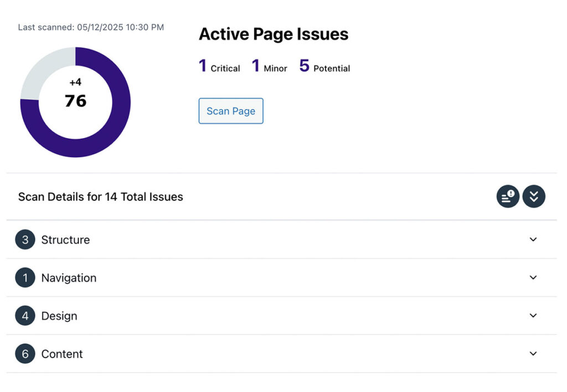Click the 5 Potential issues count
The height and width of the screenshot is (392, 567).
324,66
